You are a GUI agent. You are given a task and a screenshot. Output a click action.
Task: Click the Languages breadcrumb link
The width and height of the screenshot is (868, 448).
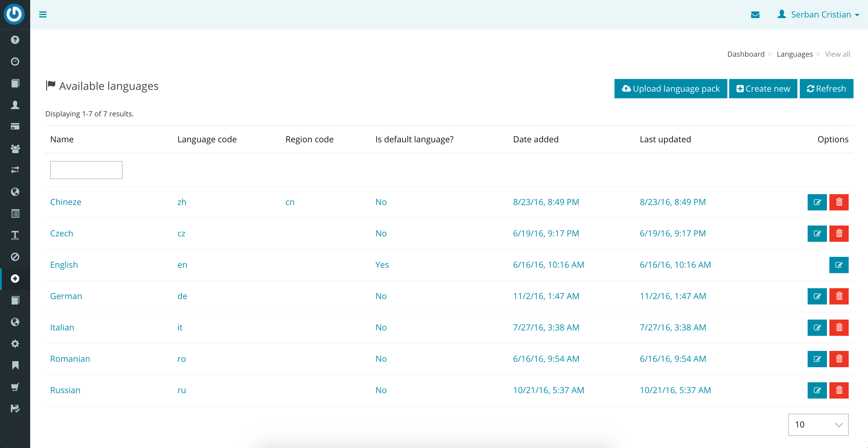(795, 54)
